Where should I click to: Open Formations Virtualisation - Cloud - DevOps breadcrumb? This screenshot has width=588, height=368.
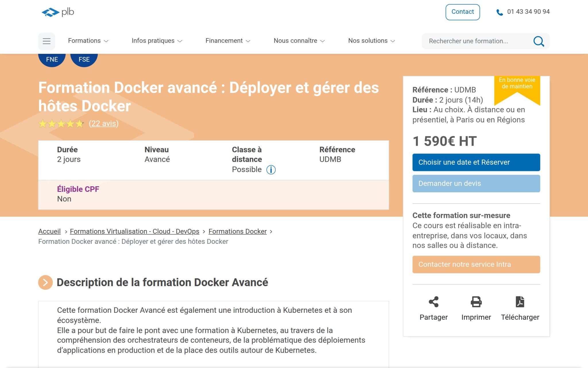134,231
